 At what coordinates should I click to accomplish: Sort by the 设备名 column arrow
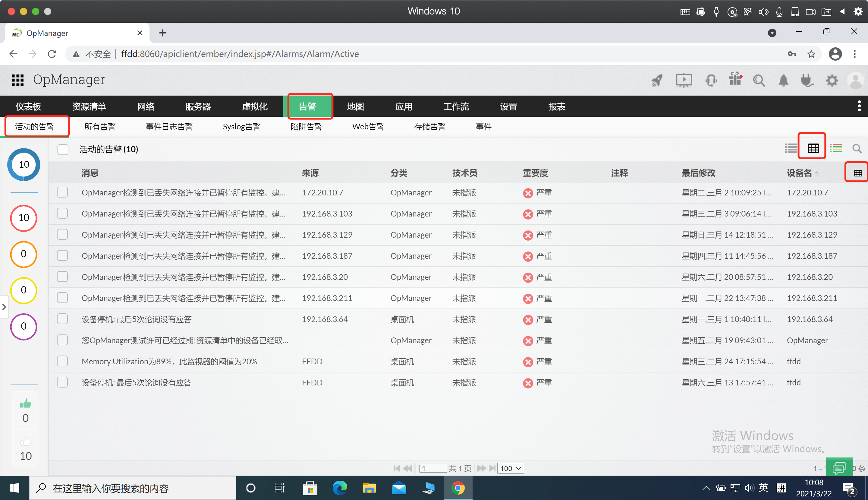tap(817, 173)
